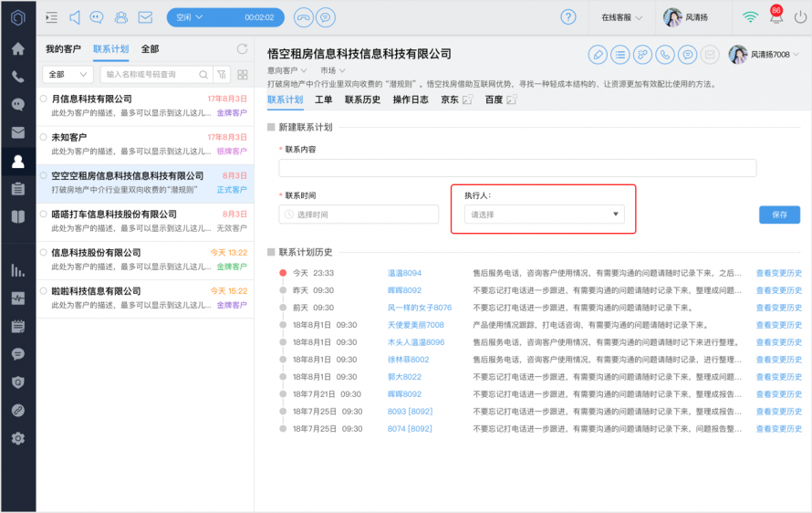Open the bar chart statistics sidebar icon
Viewport: 812px width, 513px height.
pyautogui.click(x=18, y=270)
